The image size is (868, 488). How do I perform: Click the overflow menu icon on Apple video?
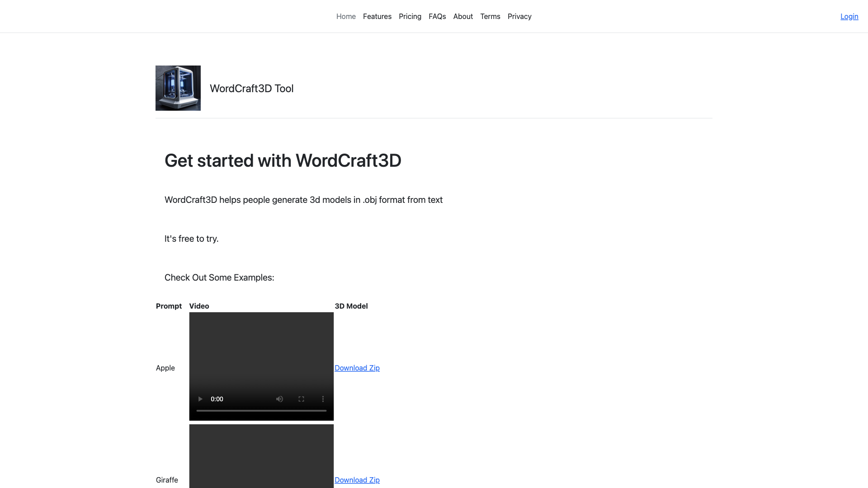click(322, 399)
